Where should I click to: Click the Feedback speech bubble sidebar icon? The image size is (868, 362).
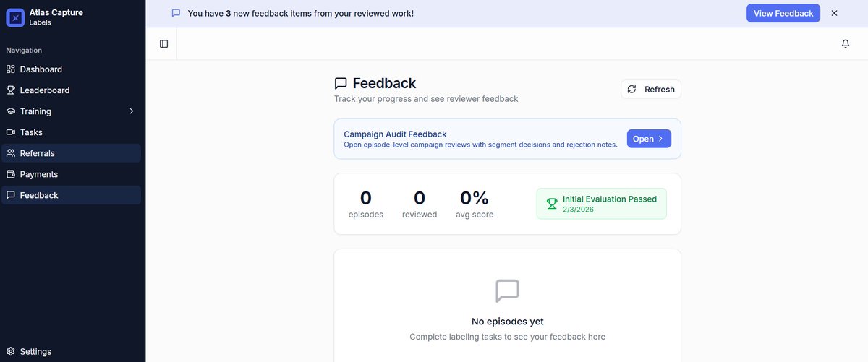point(10,195)
